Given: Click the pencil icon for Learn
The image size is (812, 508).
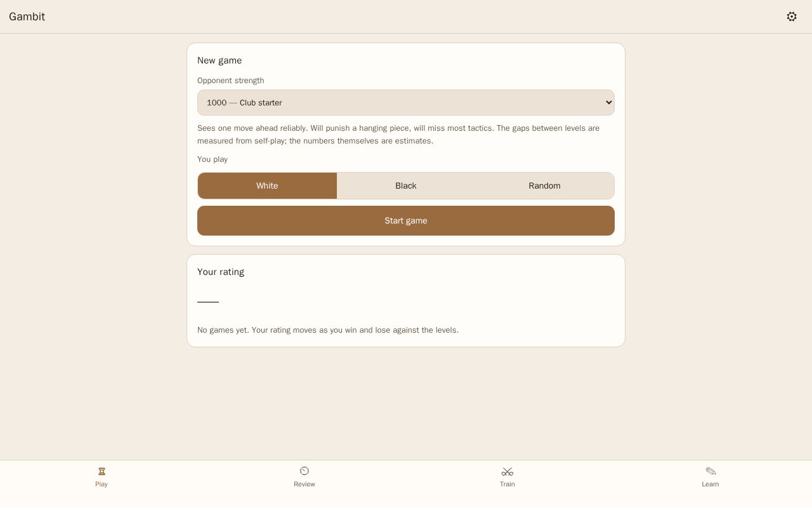Looking at the screenshot, I should click(x=710, y=471).
